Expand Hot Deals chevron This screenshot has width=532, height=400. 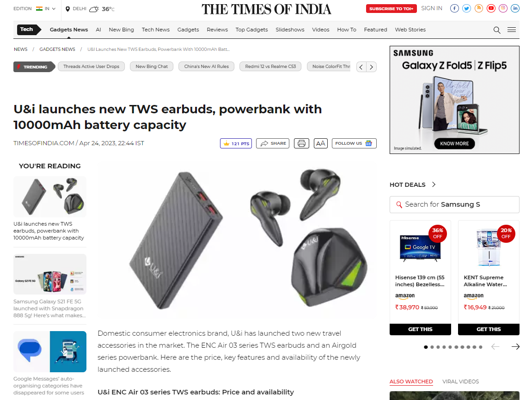434,185
